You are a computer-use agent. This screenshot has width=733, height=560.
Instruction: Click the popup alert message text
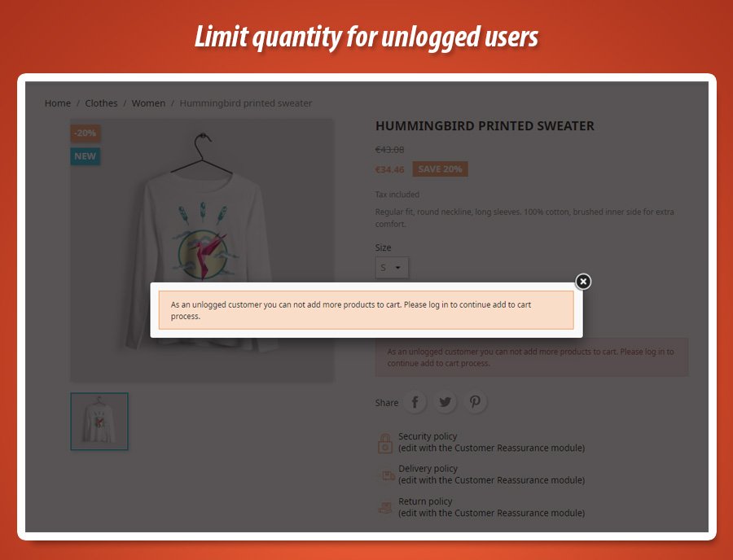(351, 310)
